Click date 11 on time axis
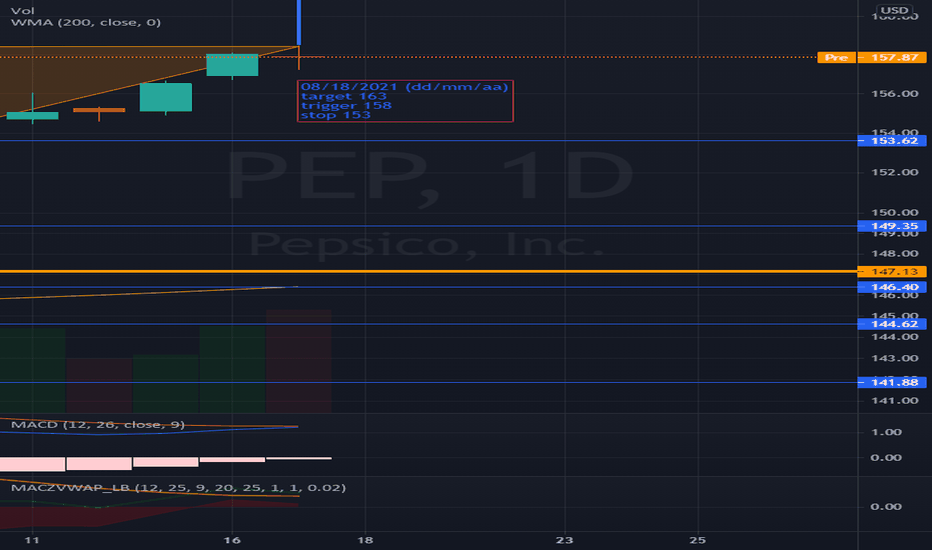This screenshot has height=550, width=932. click(32, 540)
